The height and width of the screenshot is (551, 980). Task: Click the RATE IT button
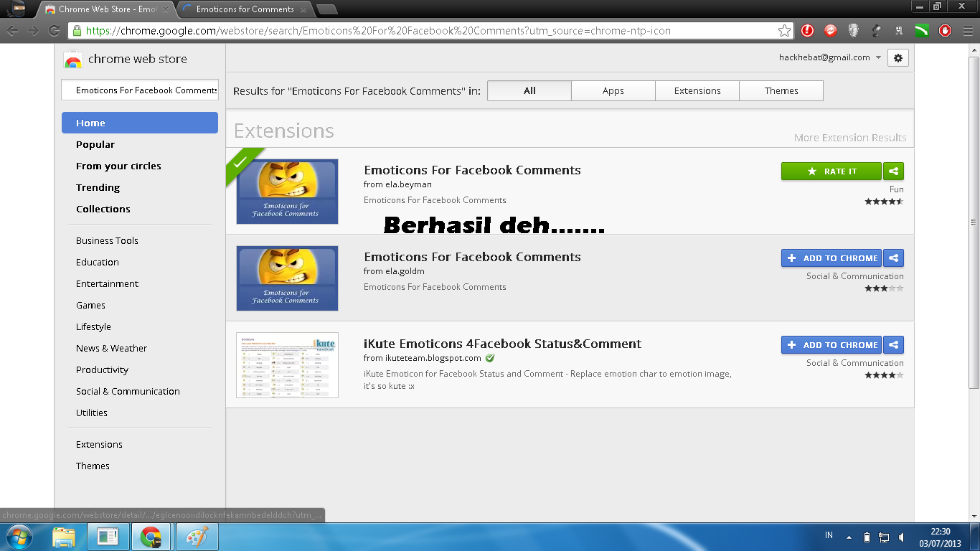831,171
